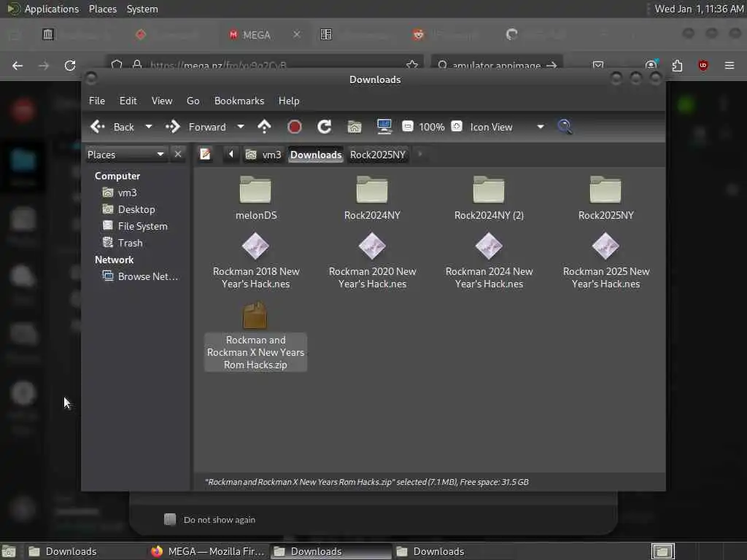The width and height of the screenshot is (747, 560).
Task: Open the Back history dropdown arrow
Action: point(149,127)
